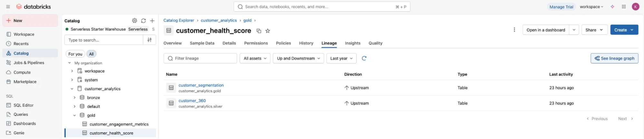
Task: Open the hamburger navigation menu
Action: [x=8, y=6]
